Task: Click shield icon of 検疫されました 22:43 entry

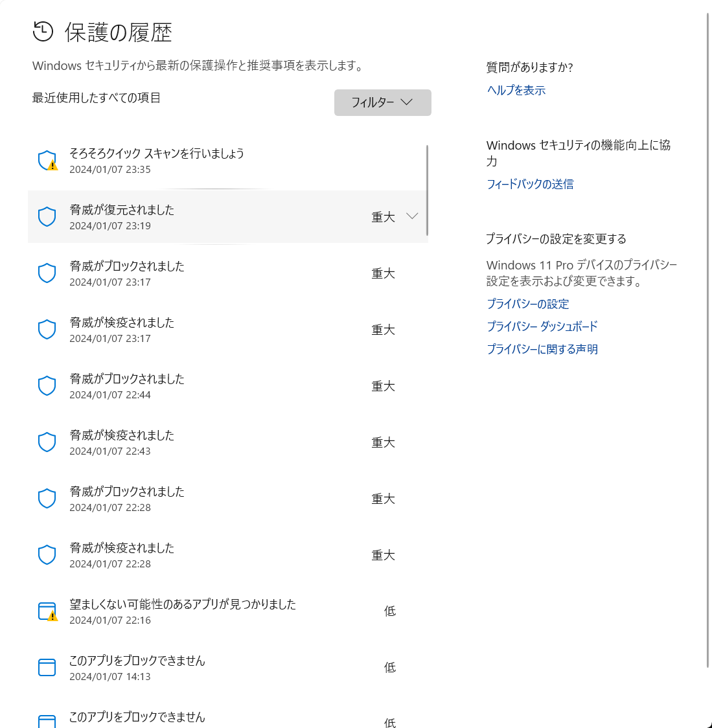Action: [x=47, y=442]
